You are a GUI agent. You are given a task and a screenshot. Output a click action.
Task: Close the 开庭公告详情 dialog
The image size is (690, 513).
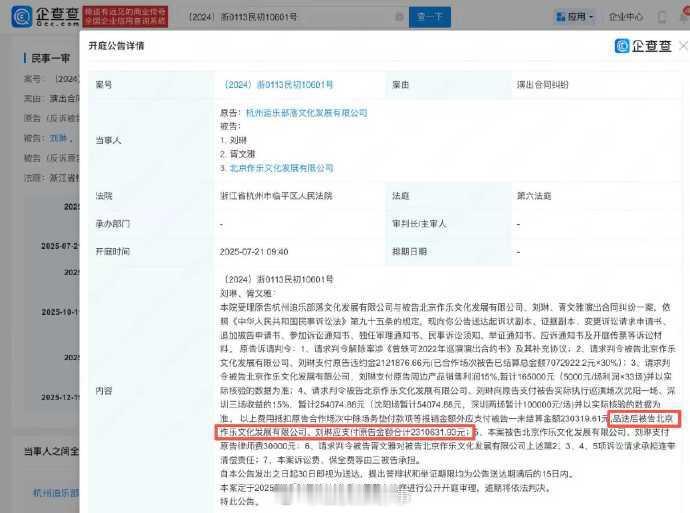pos(683,46)
